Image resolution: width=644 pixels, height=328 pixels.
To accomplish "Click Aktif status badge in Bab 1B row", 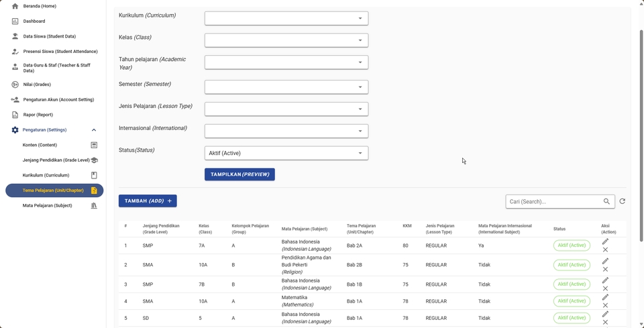I will tap(572, 284).
